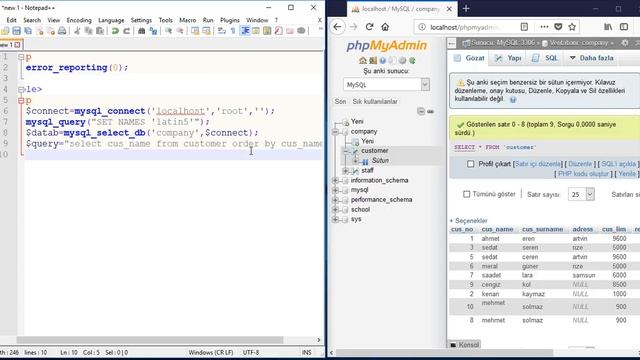The image size is (640, 360).
Task: Click the Satır içi düzenle link
Action: pos(538,164)
